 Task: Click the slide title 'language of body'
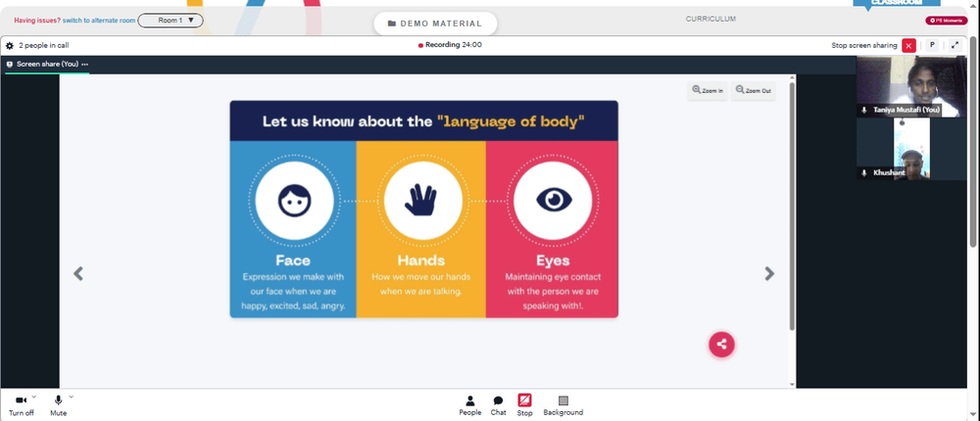coord(511,121)
